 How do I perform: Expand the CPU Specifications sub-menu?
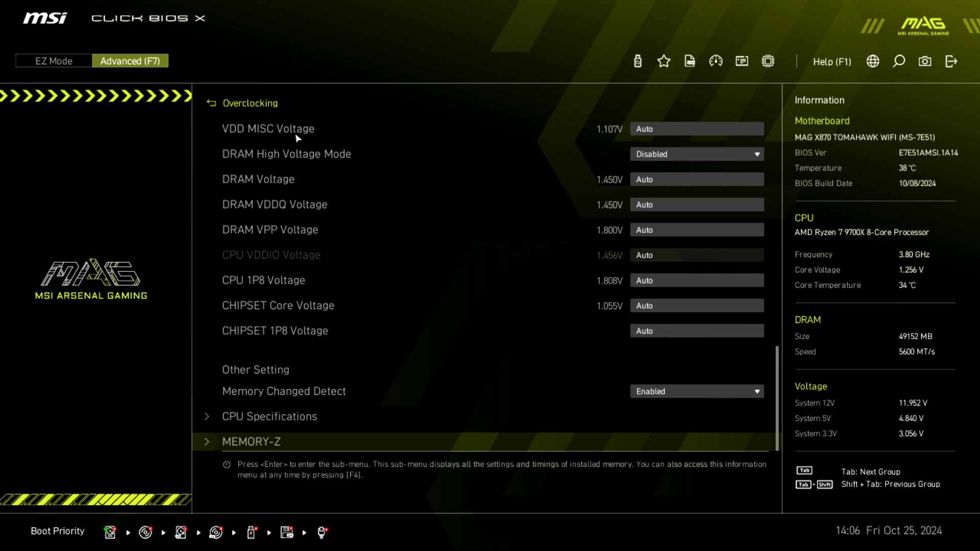[269, 416]
